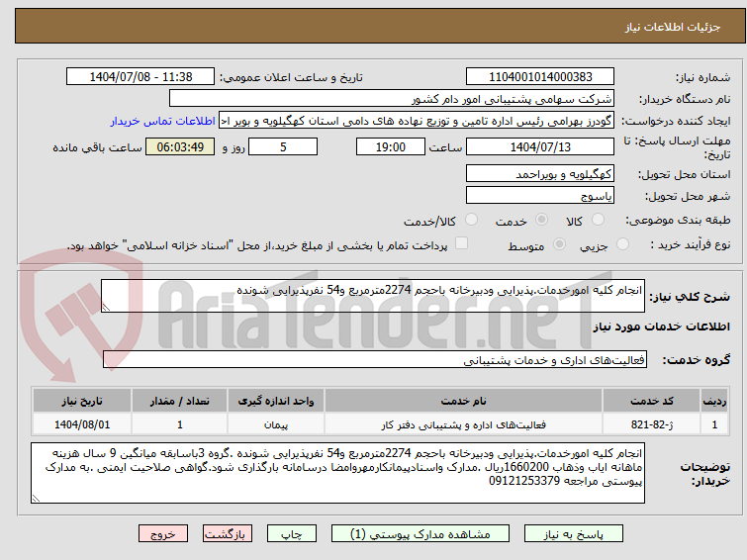This screenshot has width=747, height=560.
Task: Click the تاریخ نیاز column header
Action: pos(82,401)
